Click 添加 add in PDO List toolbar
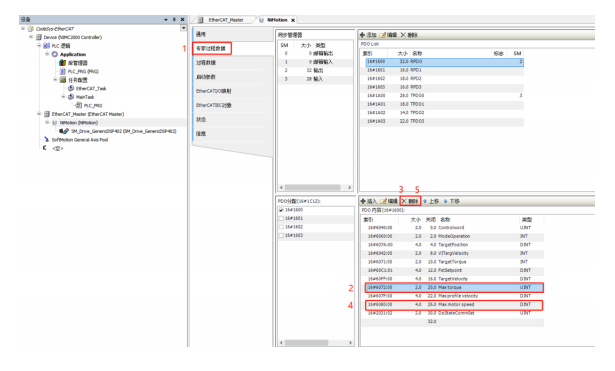This screenshot has height=371, width=615. (368, 35)
